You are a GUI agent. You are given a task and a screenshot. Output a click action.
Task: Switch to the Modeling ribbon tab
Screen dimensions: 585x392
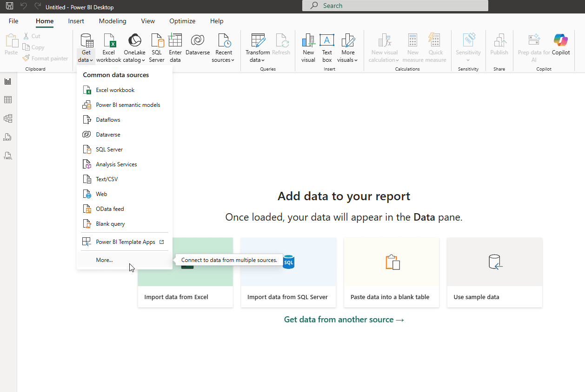pos(113,21)
